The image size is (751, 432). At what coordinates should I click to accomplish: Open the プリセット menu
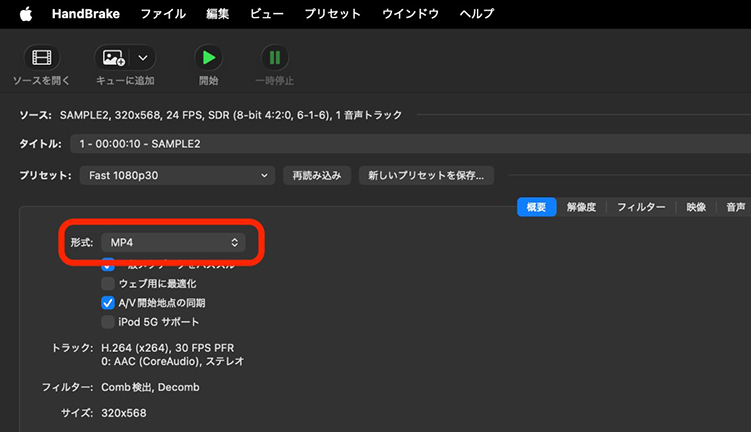tap(332, 14)
